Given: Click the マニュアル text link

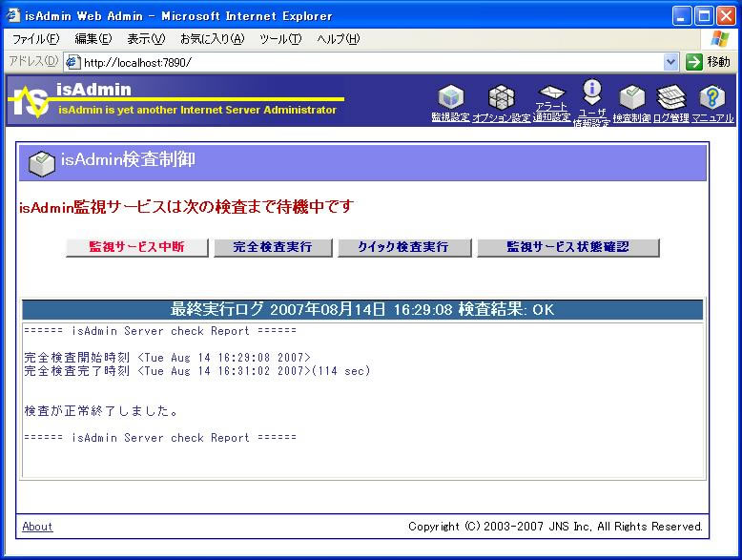Looking at the screenshot, I should click(712, 117).
